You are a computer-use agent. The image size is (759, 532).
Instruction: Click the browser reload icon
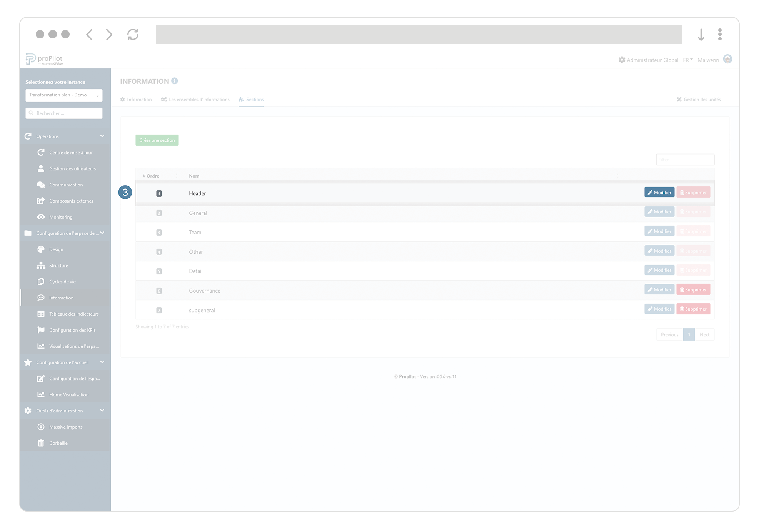pos(133,35)
